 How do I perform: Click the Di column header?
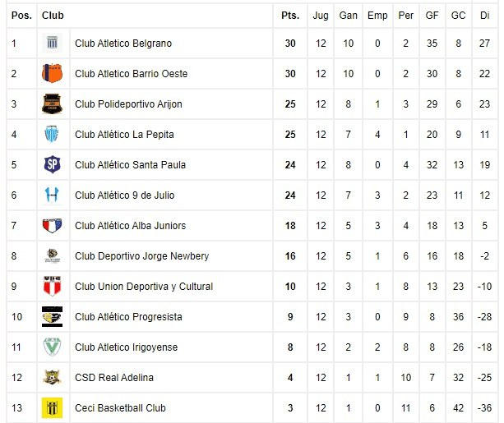coord(485,16)
